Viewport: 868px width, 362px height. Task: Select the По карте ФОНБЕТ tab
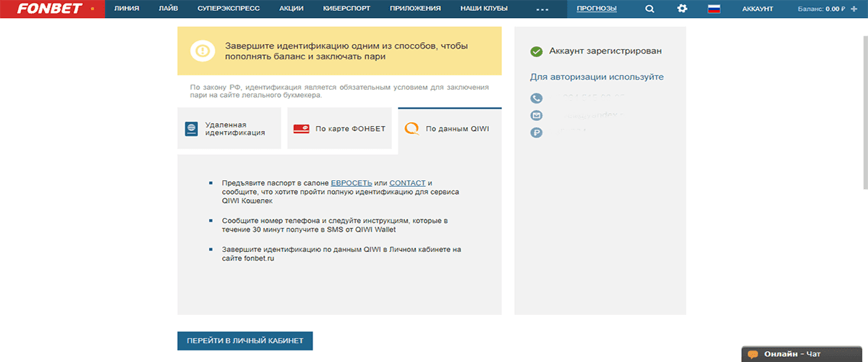coord(339,129)
